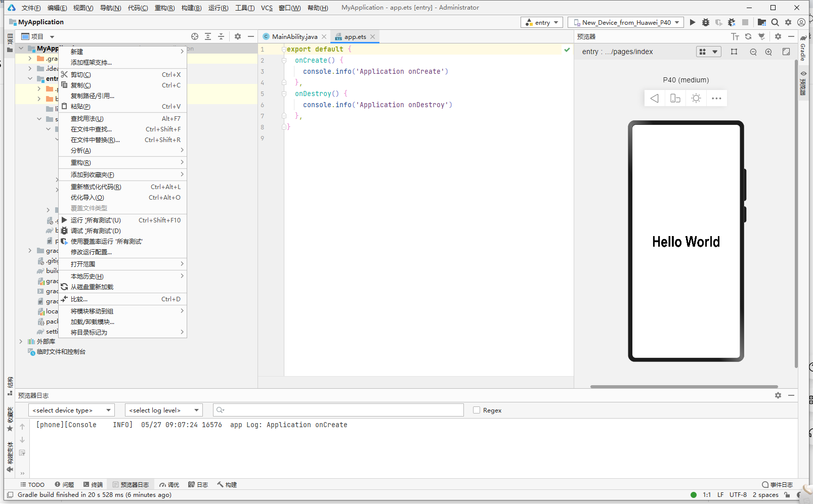This screenshot has width=813, height=504.
Task: Click the Run with Coverage icon in the toolbar
Action: point(719,22)
